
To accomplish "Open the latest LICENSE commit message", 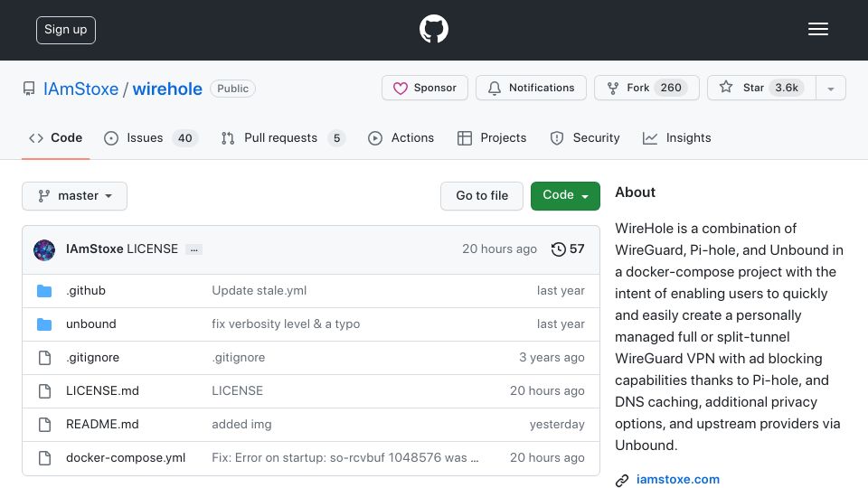I will click(152, 249).
